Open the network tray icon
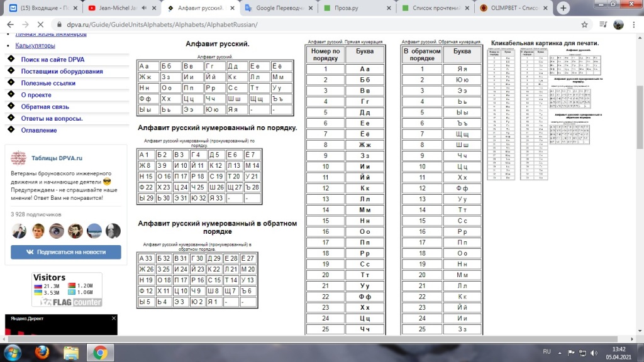644x362 pixels. [582, 353]
